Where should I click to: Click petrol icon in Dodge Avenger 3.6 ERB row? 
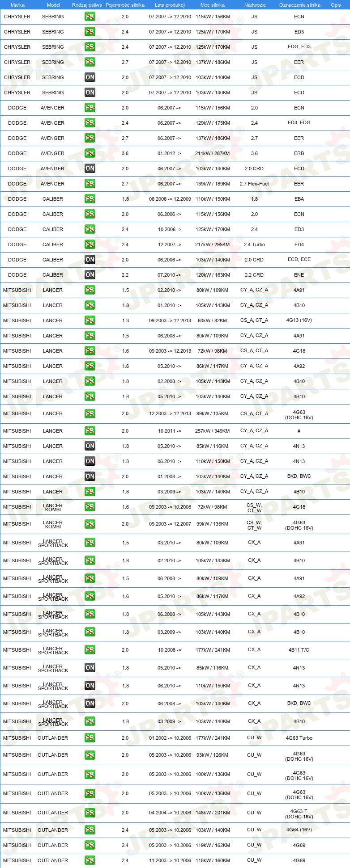point(90,153)
